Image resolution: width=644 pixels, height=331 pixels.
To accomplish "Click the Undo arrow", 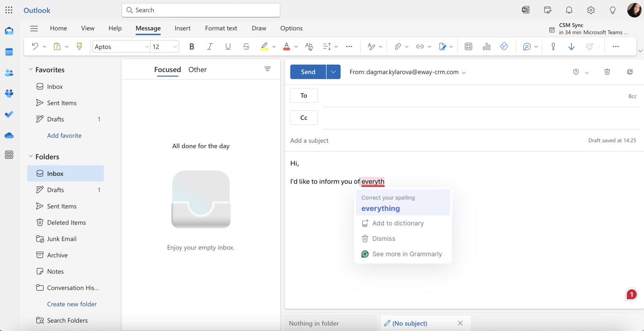I will (x=35, y=46).
